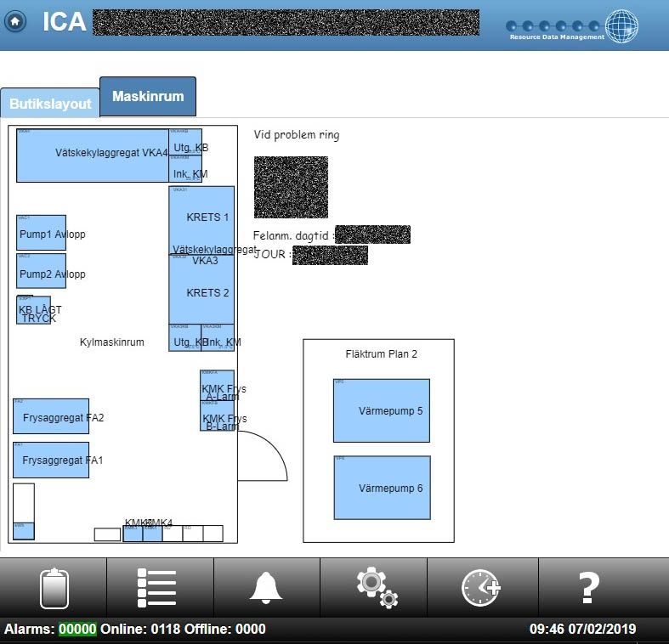Open Vätskekylaggregat VKA4 unit
The image size is (669, 644).
click(93, 155)
